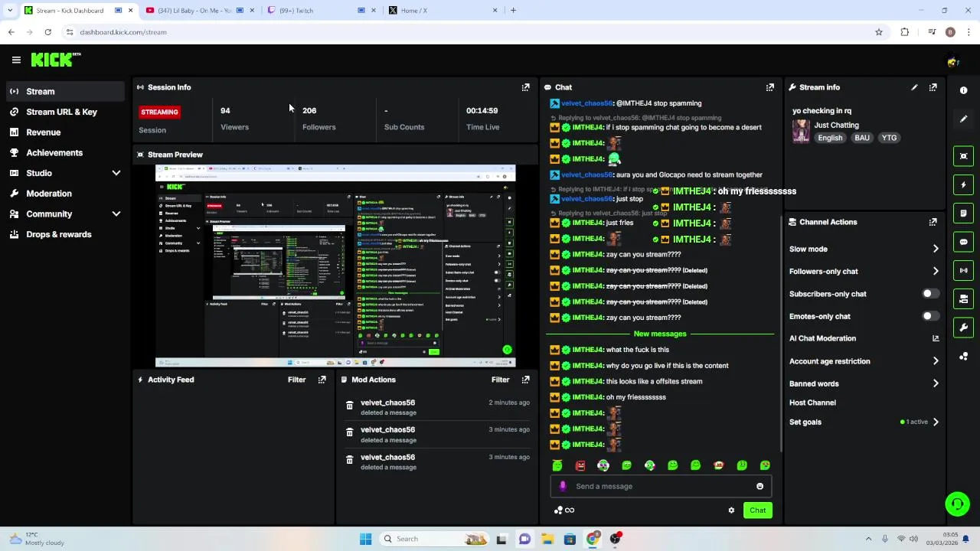Open the Mod Actions Filter

500,380
